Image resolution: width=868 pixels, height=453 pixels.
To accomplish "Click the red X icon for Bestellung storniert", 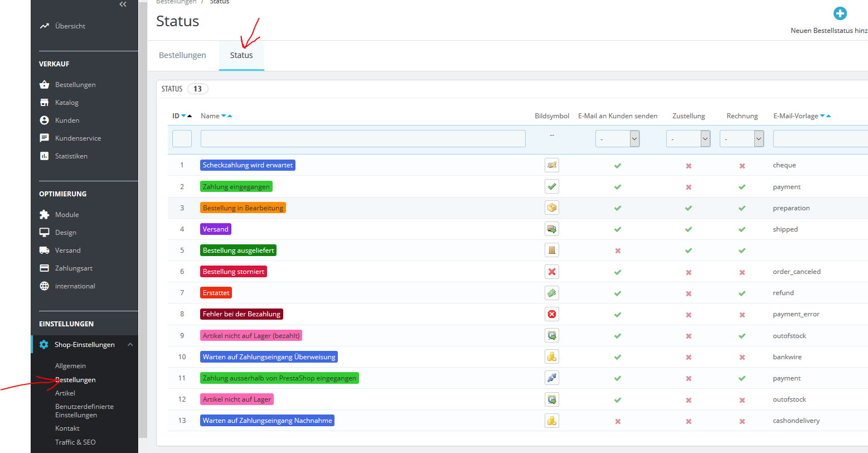I will 552,272.
